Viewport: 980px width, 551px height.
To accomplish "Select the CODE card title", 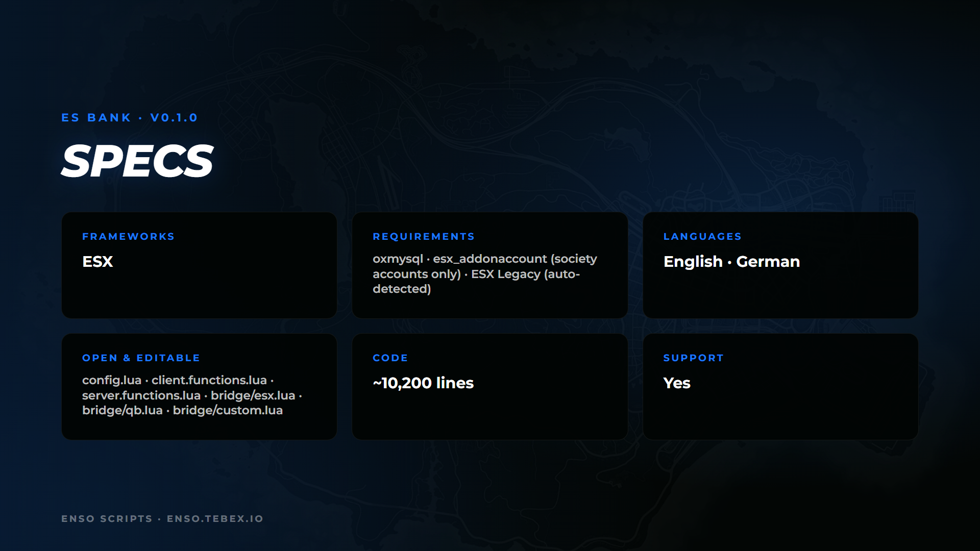I will (390, 358).
